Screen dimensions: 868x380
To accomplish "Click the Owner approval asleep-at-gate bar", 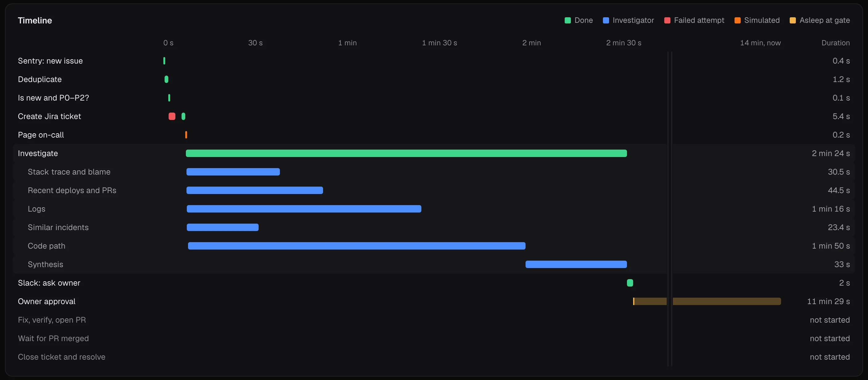I will [x=707, y=301].
